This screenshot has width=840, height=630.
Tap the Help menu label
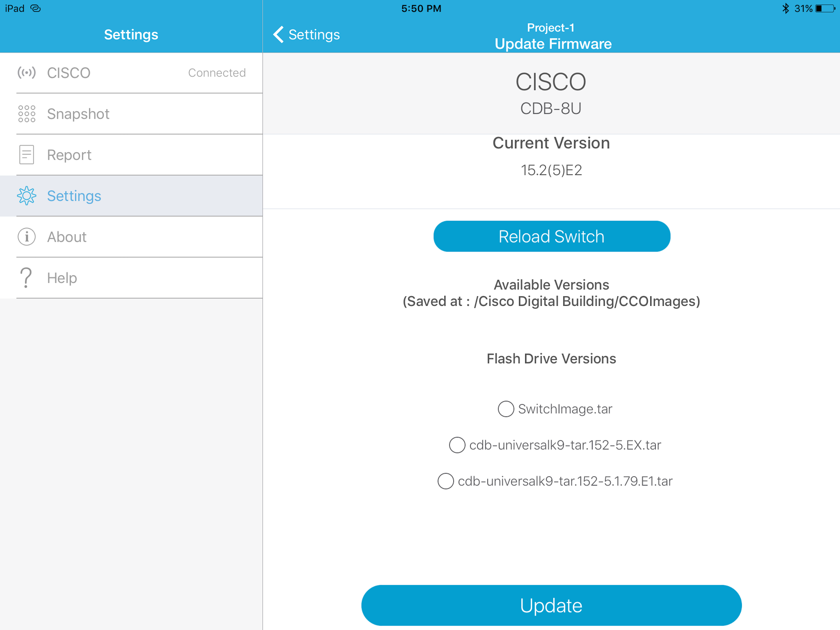[62, 278]
